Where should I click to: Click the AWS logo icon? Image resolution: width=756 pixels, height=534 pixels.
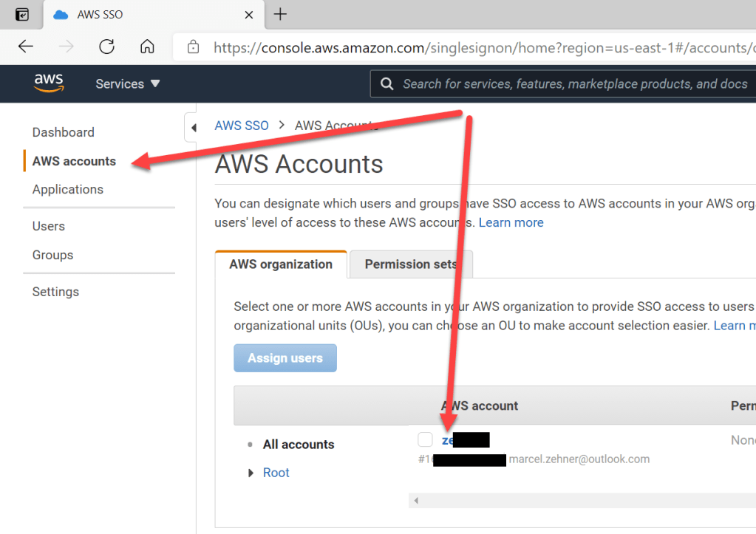(x=49, y=83)
